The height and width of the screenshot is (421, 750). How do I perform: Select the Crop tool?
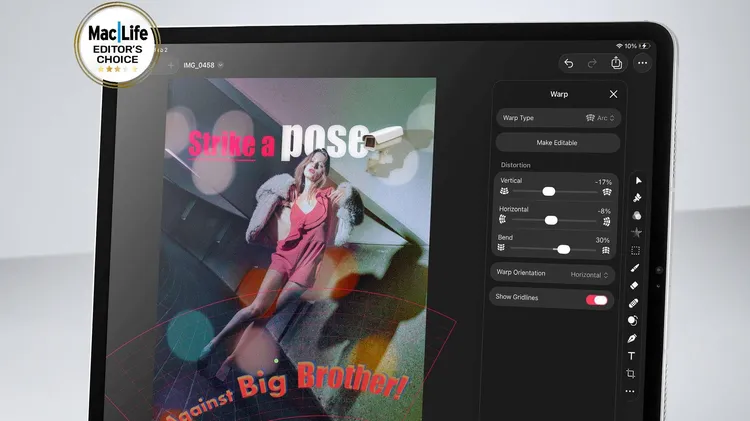(x=631, y=373)
